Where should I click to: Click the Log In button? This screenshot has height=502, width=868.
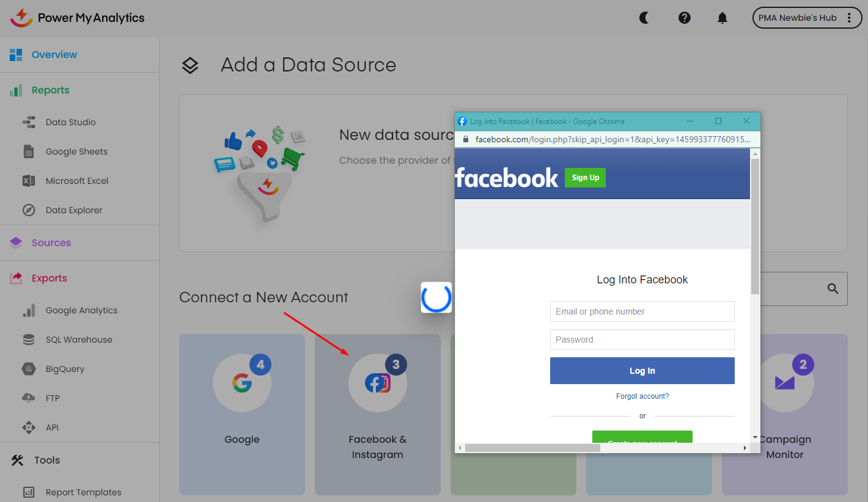[642, 370]
